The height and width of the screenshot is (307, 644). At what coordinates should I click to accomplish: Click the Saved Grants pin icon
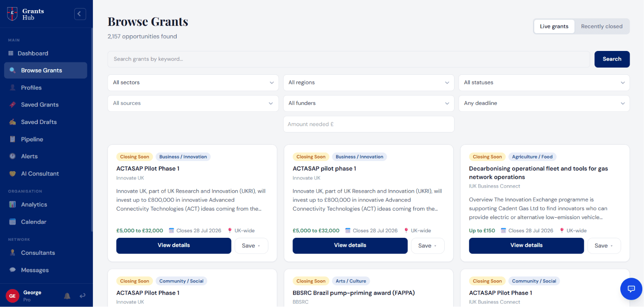coord(13,105)
